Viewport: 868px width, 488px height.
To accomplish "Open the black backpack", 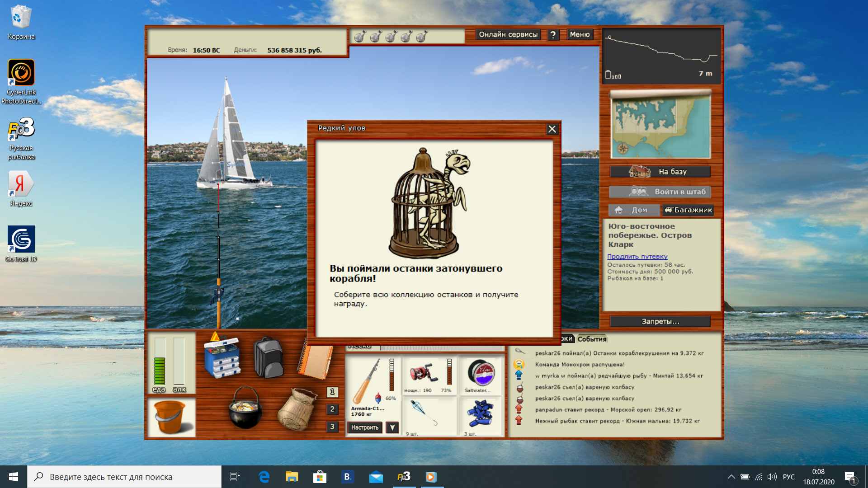I will 269,357.
